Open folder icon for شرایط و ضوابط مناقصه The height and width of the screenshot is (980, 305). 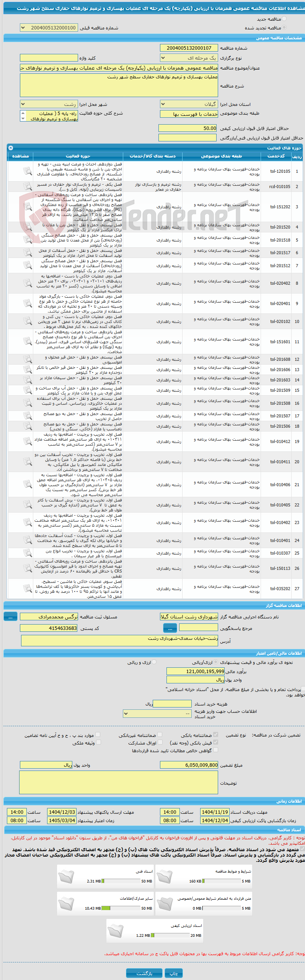165,876
